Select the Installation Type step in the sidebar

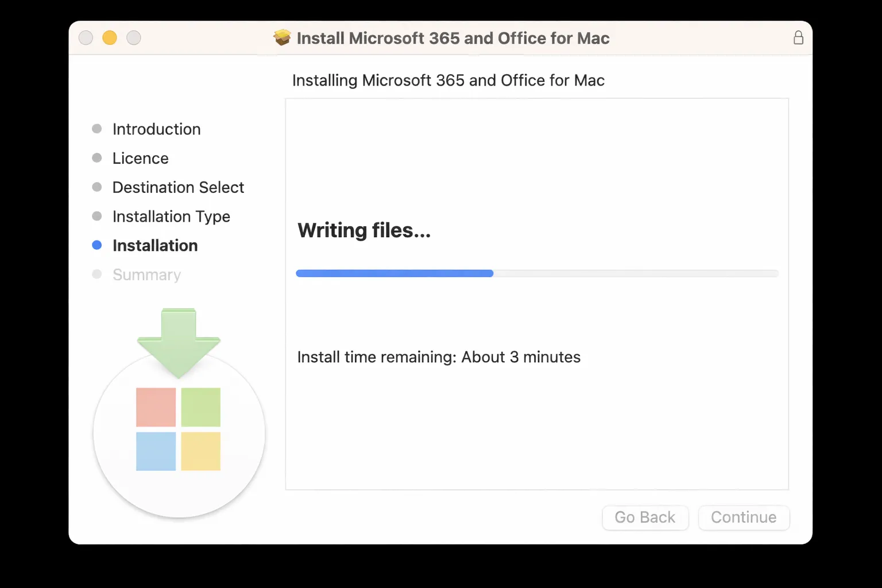[x=171, y=216]
